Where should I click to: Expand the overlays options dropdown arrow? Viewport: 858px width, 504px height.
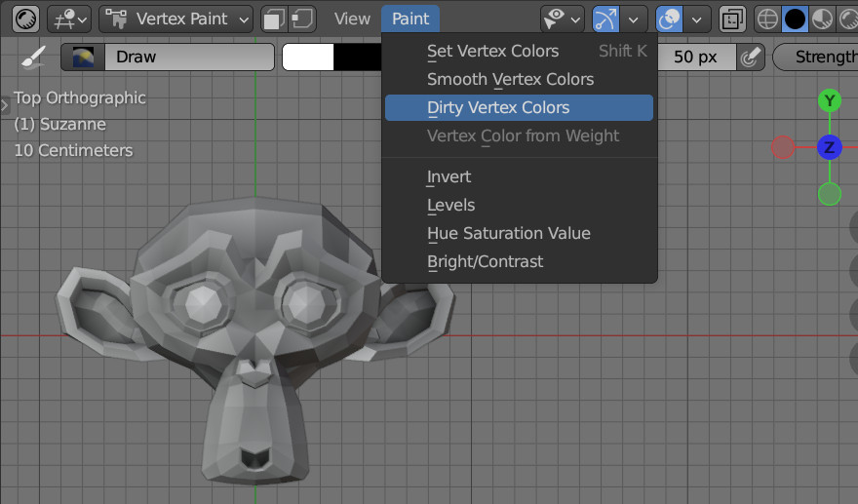pos(697,19)
